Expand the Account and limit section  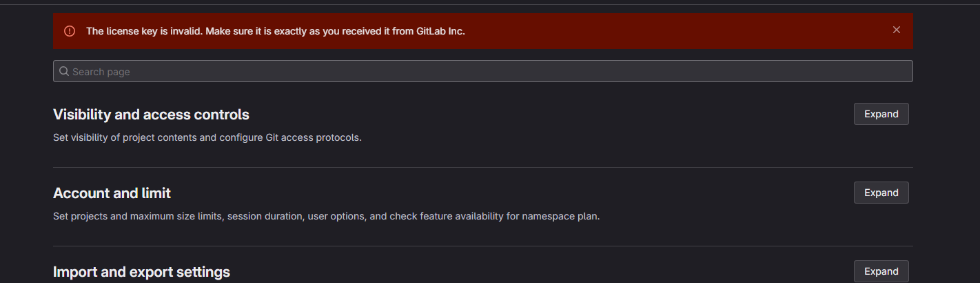click(881, 193)
